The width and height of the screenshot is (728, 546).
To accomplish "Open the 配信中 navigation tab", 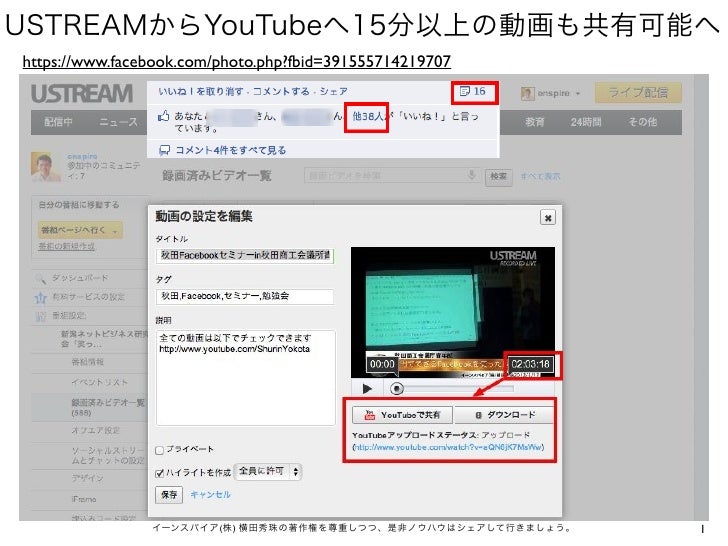I will point(58,122).
